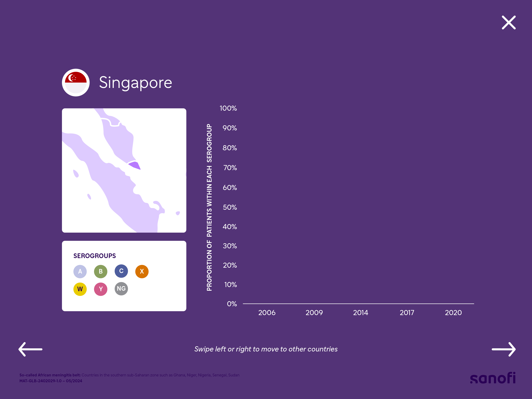Click highlighted Singapore on the map
Screen dimensions: 532x399
pos(135,165)
